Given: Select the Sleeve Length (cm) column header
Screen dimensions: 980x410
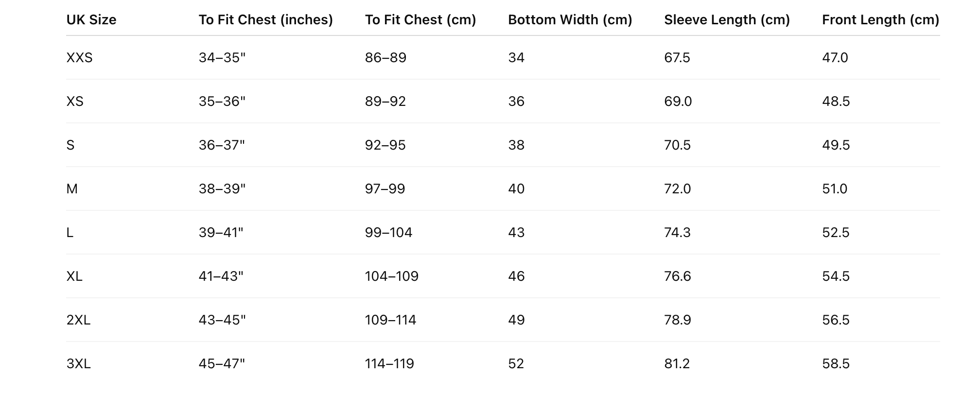Looking at the screenshot, I should click(x=727, y=20).
